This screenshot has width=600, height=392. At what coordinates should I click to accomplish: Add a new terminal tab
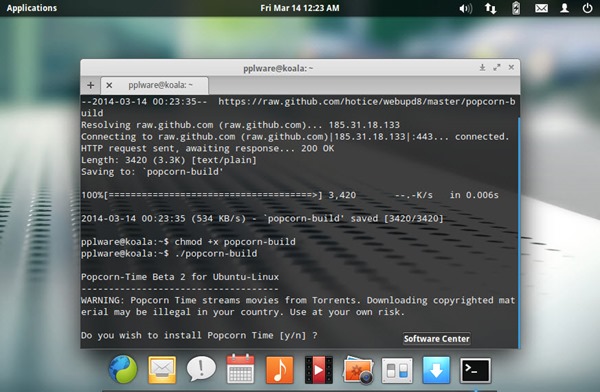91,85
